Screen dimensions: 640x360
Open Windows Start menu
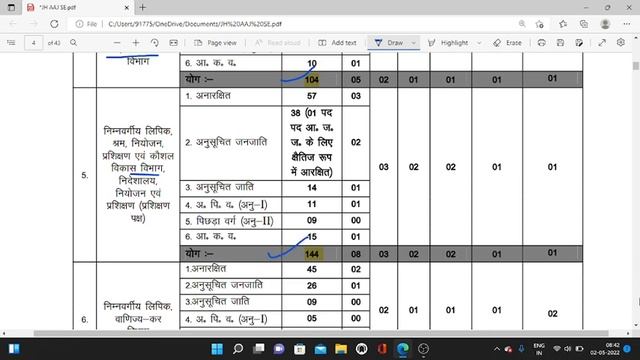point(217,349)
